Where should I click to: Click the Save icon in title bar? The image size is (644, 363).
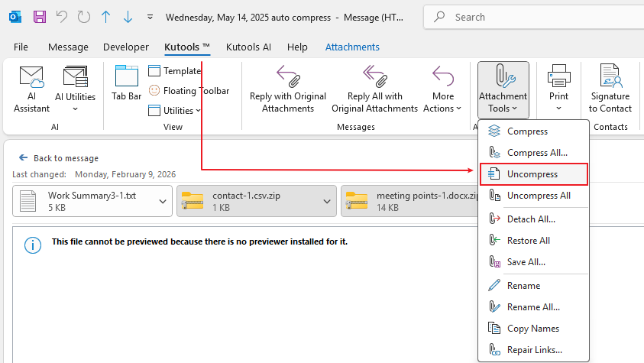pos(40,16)
